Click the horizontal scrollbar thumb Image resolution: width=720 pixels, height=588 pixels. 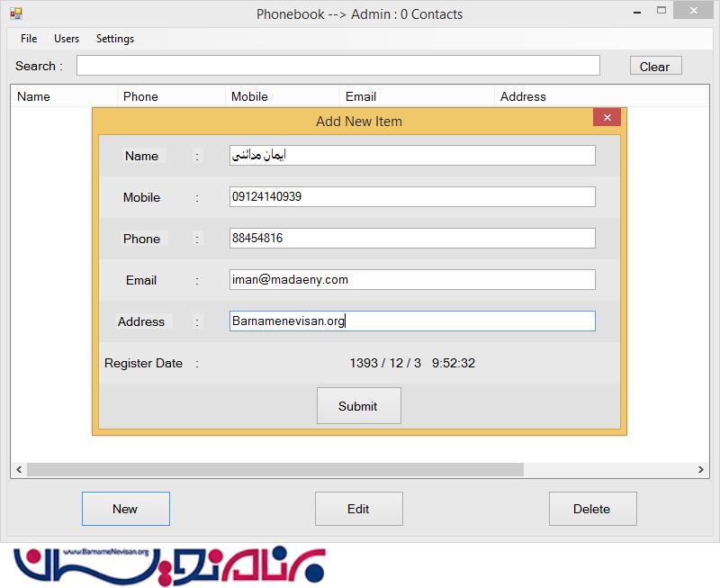click(275, 469)
